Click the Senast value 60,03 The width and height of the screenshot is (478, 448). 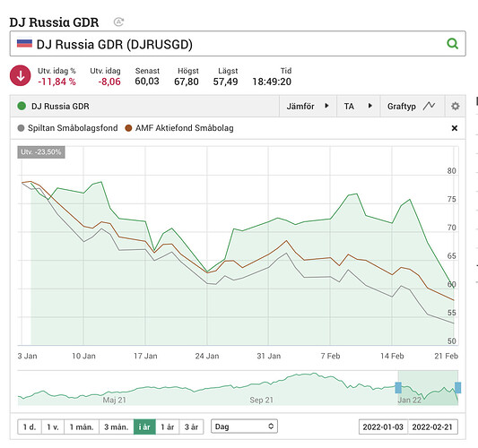point(147,82)
